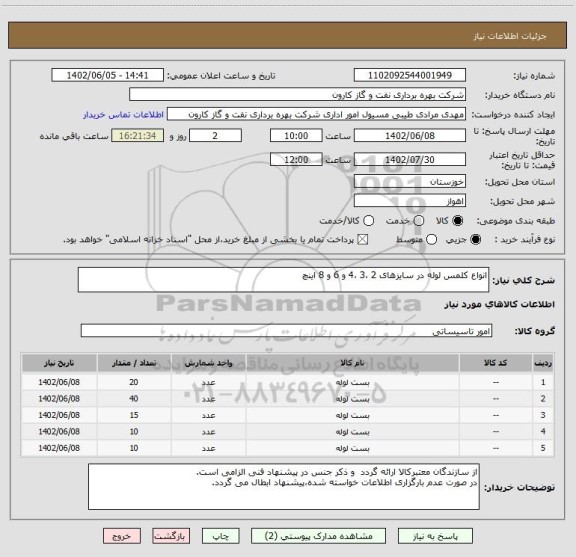576x557 pixels.
Task: Open the اطلاعات تماس خریدار link
Action: click(123, 115)
